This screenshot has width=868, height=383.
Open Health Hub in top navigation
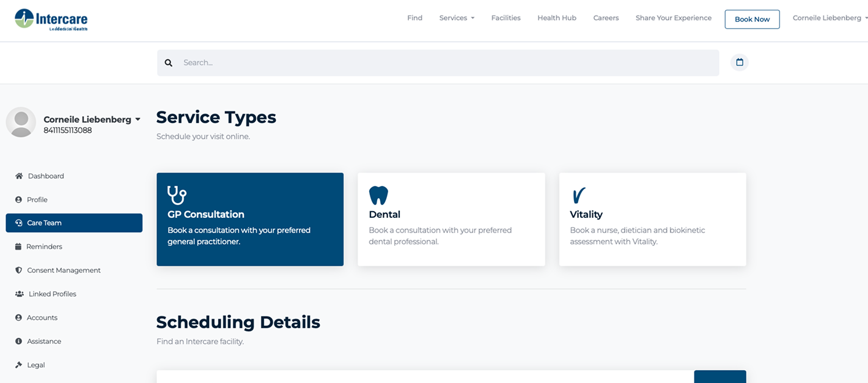pyautogui.click(x=557, y=18)
